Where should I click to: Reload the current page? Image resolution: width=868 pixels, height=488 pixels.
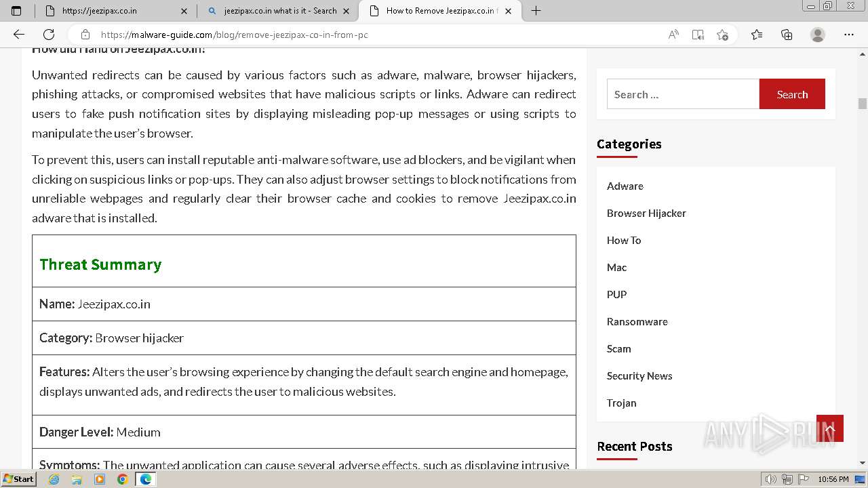49,35
